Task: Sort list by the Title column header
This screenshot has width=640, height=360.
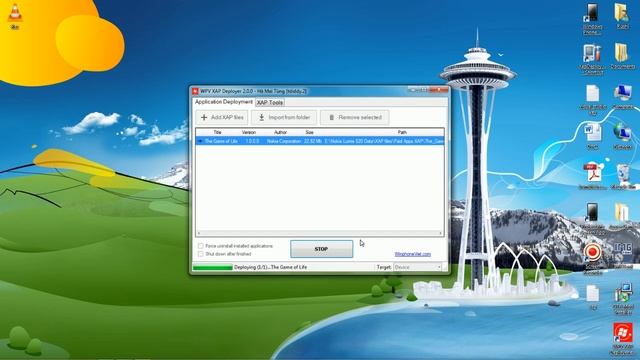Action: point(218,132)
